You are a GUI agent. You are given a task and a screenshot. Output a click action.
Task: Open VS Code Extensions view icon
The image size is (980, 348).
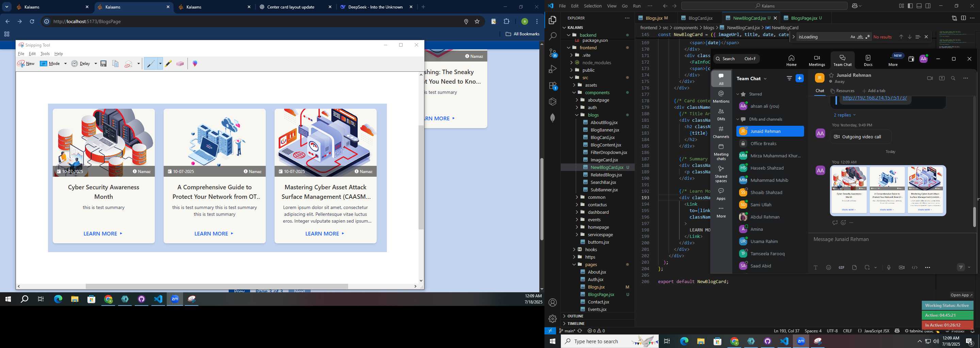click(552, 86)
